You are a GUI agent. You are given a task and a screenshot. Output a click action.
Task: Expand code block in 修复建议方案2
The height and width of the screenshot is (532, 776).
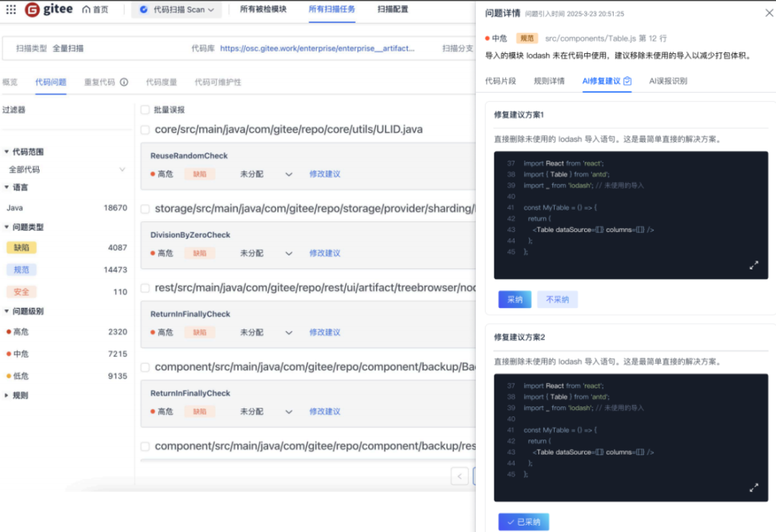point(754,487)
